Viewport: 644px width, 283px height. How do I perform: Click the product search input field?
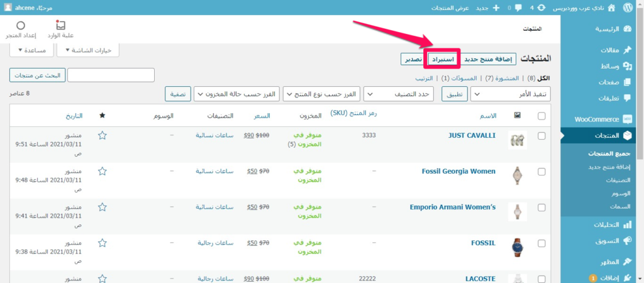[111, 75]
